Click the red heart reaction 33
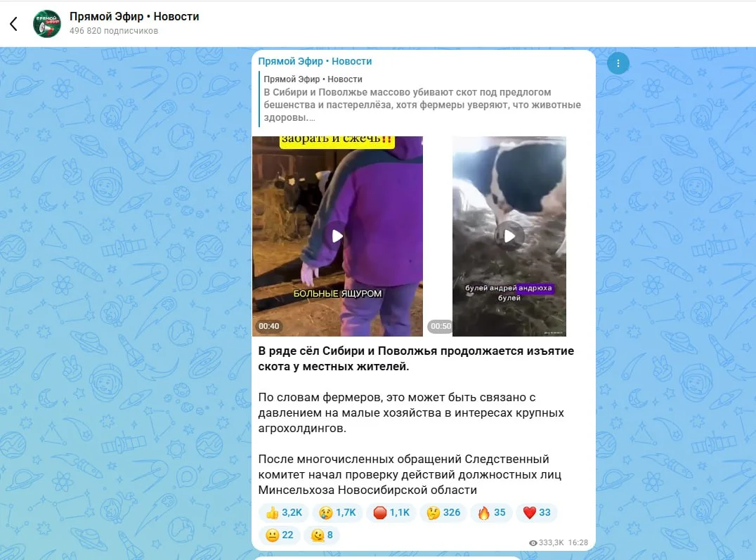Image resolution: width=756 pixels, height=560 pixels. click(x=537, y=512)
